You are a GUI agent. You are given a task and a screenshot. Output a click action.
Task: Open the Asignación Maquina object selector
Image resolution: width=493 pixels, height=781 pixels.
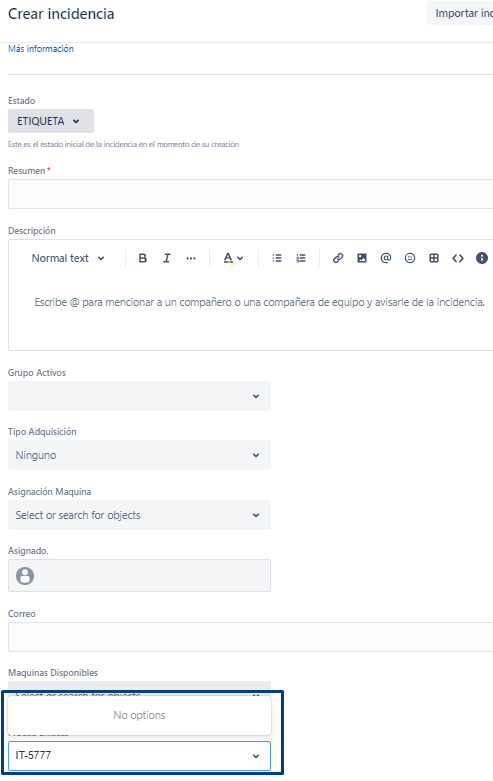[139, 515]
